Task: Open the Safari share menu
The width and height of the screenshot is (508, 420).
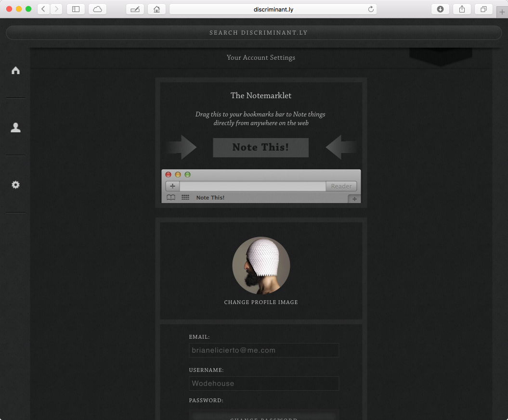Action: point(462,9)
